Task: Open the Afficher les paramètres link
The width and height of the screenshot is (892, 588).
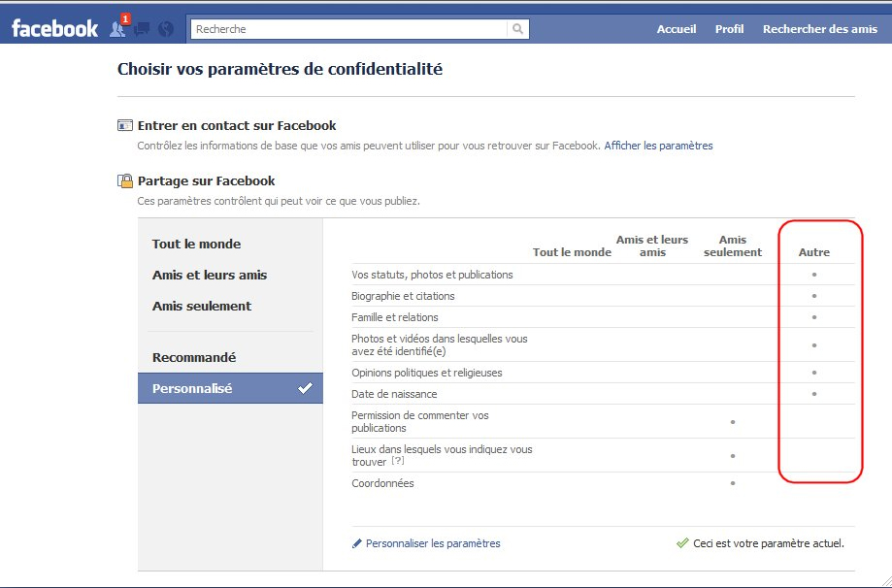Action: pos(658,146)
